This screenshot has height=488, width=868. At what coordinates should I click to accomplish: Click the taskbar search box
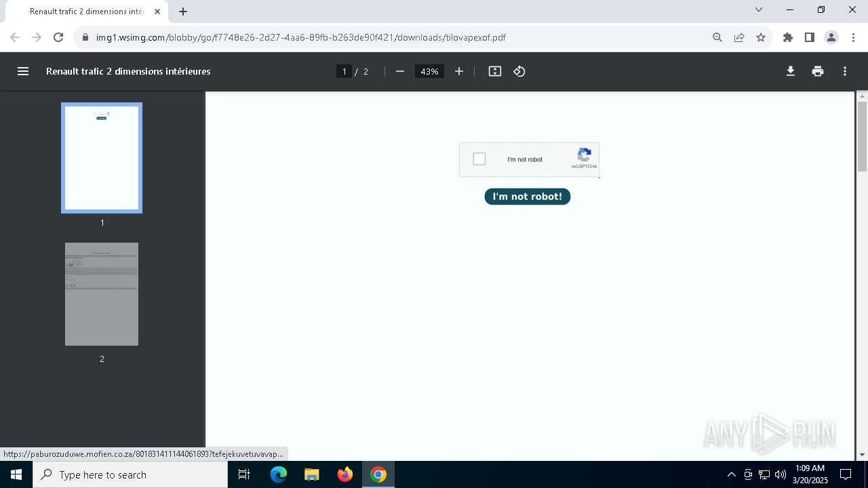click(x=130, y=474)
